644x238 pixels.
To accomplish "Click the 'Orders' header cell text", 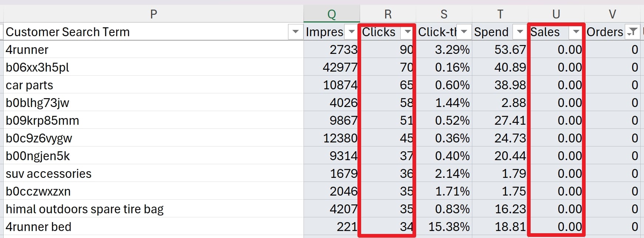I will (x=605, y=32).
